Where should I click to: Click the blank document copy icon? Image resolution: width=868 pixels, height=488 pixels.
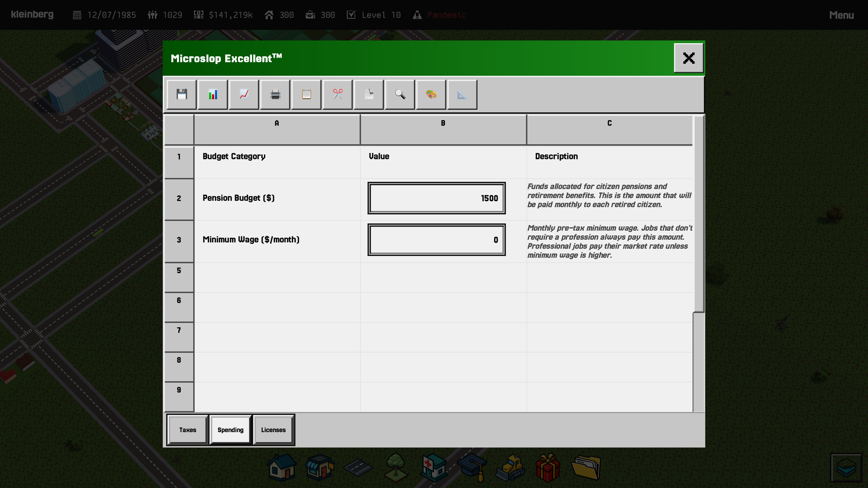click(x=369, y=94)
